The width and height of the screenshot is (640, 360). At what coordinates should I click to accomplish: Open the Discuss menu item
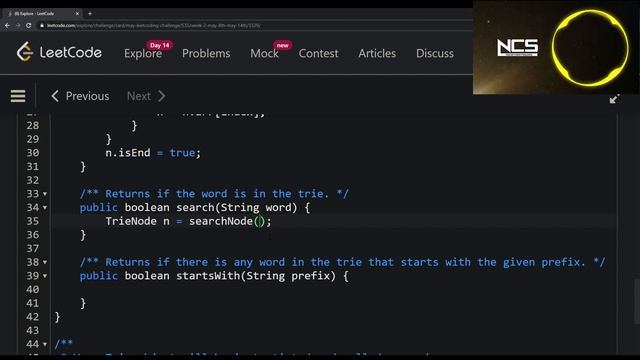[435, 53]
